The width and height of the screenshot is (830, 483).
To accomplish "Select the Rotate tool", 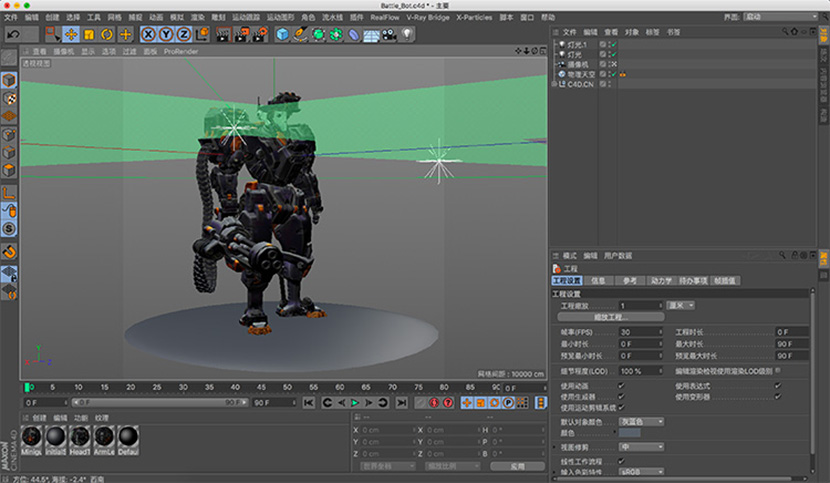I will [107, 34].
